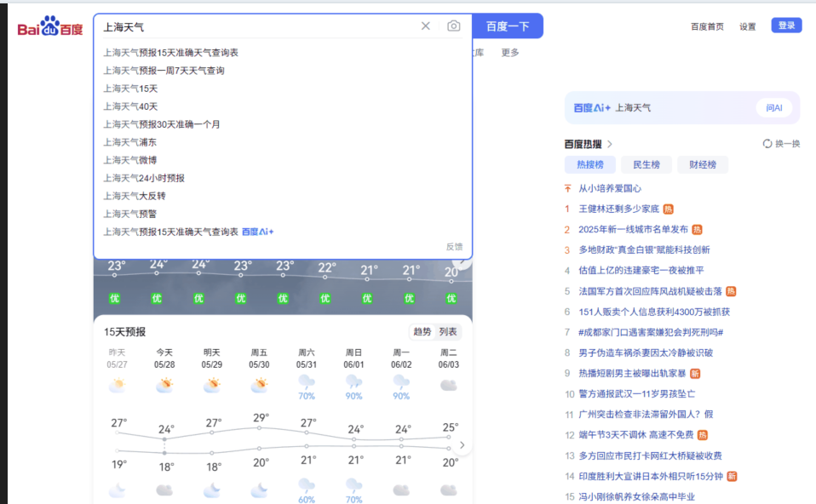Viewport: 816px width, 504px height.
Task: Open pinned news 从小培养爱国心
Action: pos(610,188)
